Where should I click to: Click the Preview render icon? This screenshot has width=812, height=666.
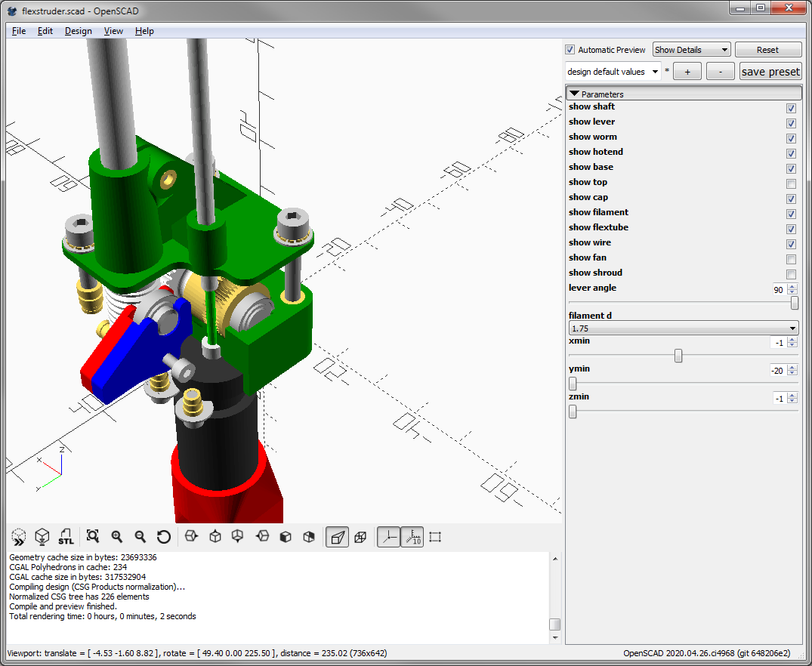19,537
